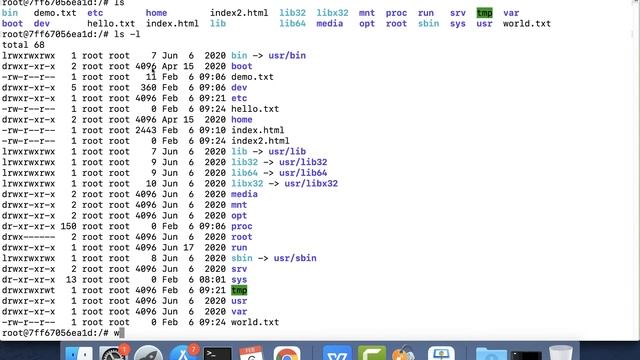
Task: Click size '2443' on index.html row
Action: point(146,130)
